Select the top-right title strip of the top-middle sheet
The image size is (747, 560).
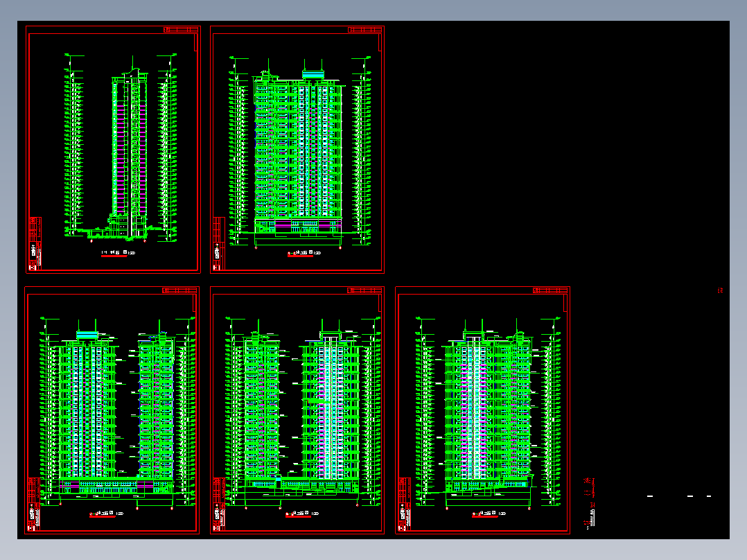pyautogui.click(x=365, y=30)
